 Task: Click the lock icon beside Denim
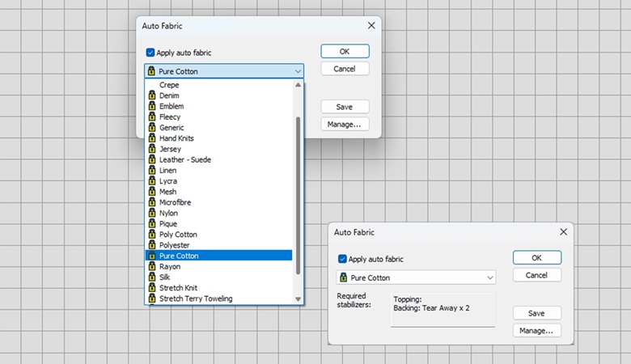click(151, 95)
